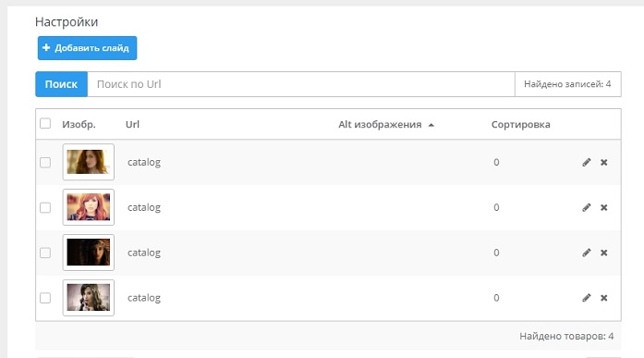Check the first slide row checkbox
The width and height of the screenshot is (644, 358).
tap(45, 163)
